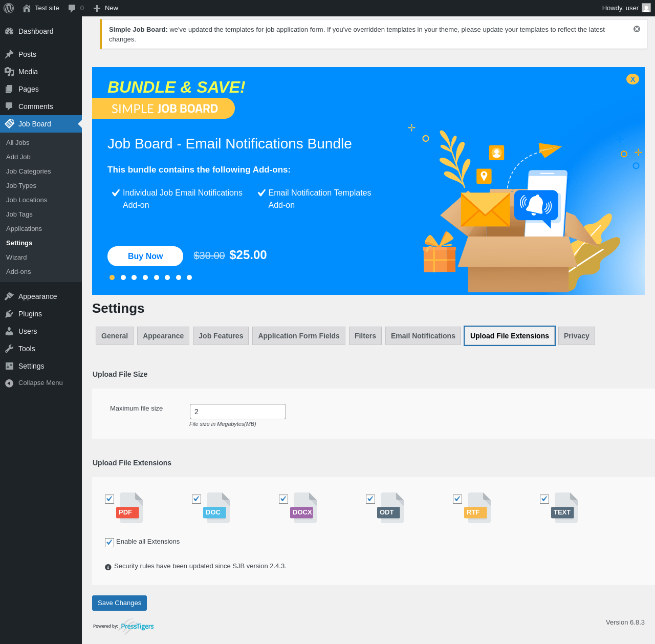
Task: Uncheck the DOC extension checkbox
Action: click(x=196, y=499)
